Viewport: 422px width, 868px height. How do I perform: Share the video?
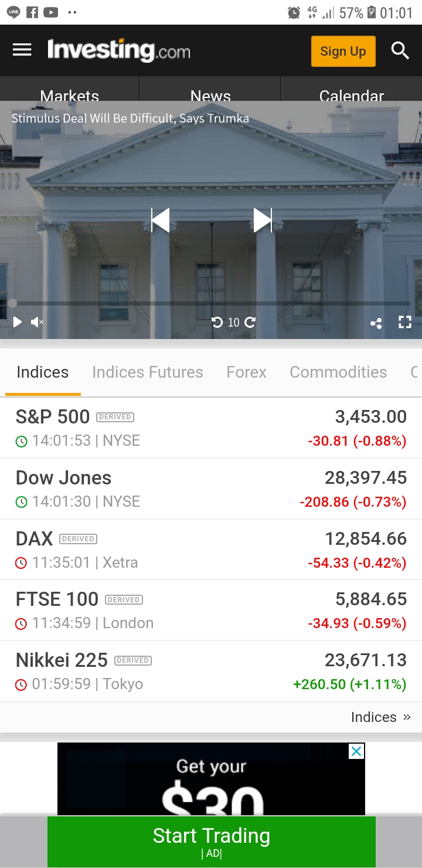pos(376,323)
